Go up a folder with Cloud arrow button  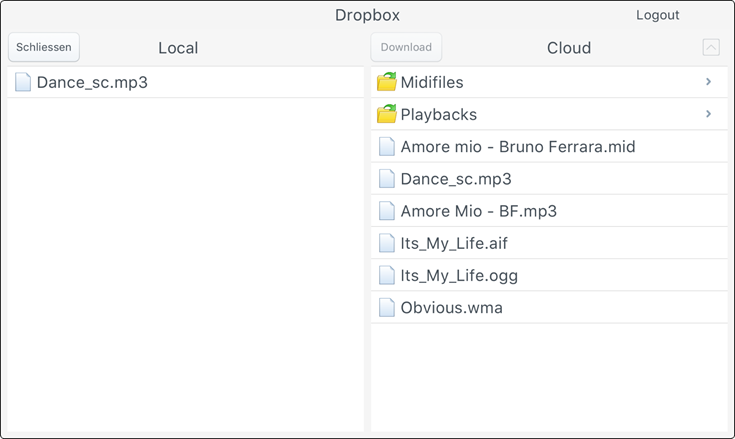tap(711, 47)
